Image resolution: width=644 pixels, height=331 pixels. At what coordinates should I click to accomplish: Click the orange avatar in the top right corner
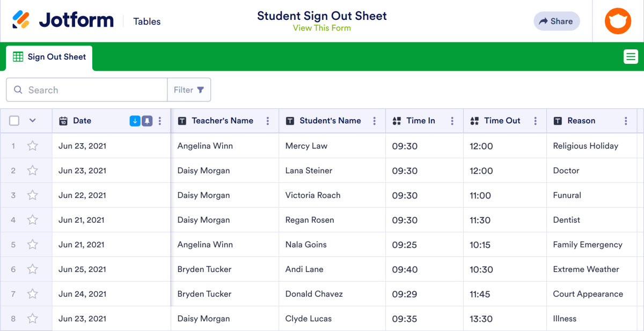point(618,21)
